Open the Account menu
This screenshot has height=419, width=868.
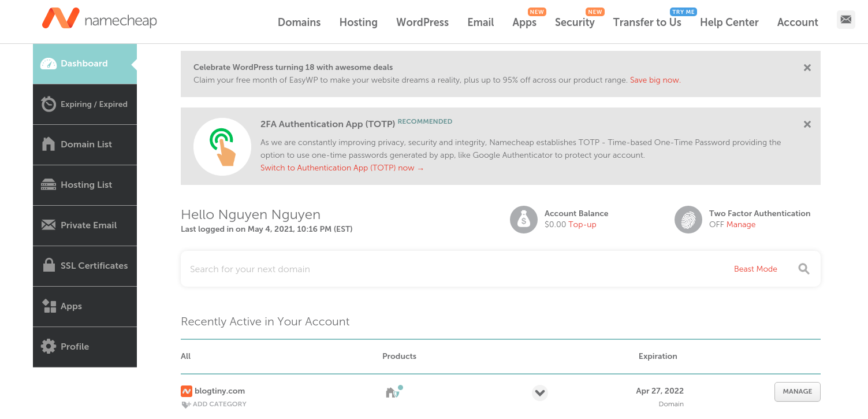pos(798,22)
